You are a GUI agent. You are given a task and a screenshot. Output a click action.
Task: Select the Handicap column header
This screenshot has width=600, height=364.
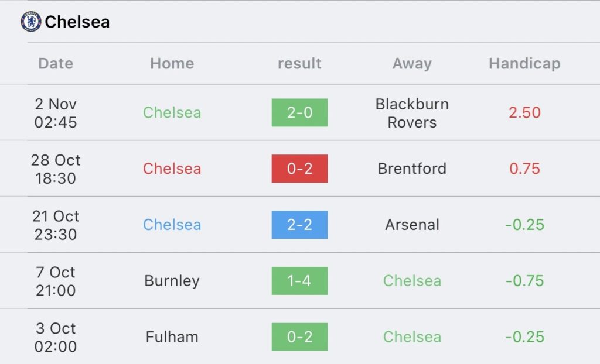click(524, 63)
